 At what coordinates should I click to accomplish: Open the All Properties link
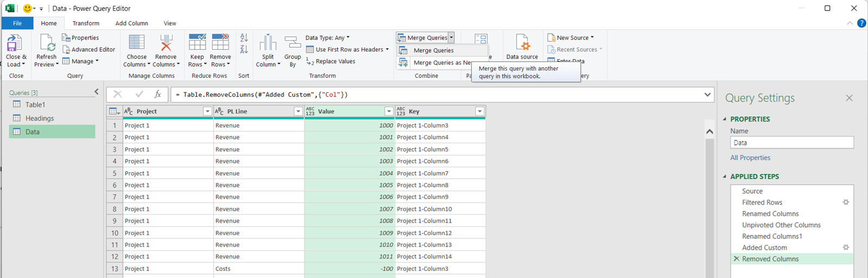(750, 158)
